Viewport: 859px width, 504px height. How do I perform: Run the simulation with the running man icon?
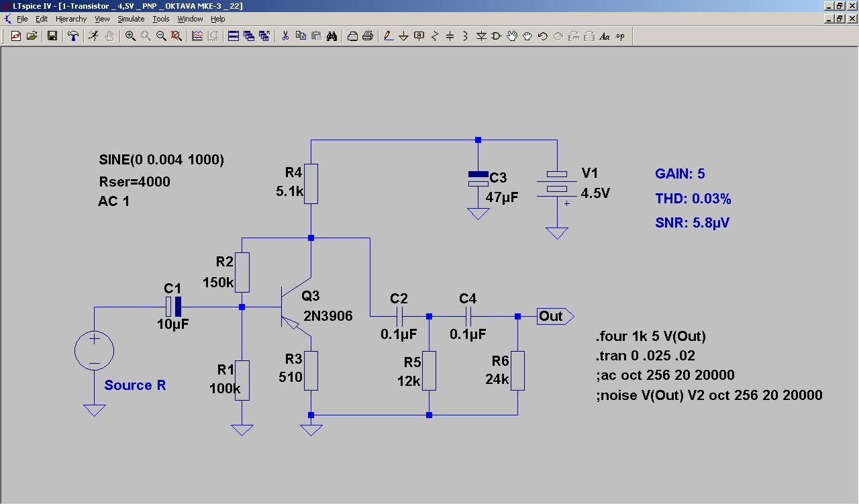(x=94, y=36)
